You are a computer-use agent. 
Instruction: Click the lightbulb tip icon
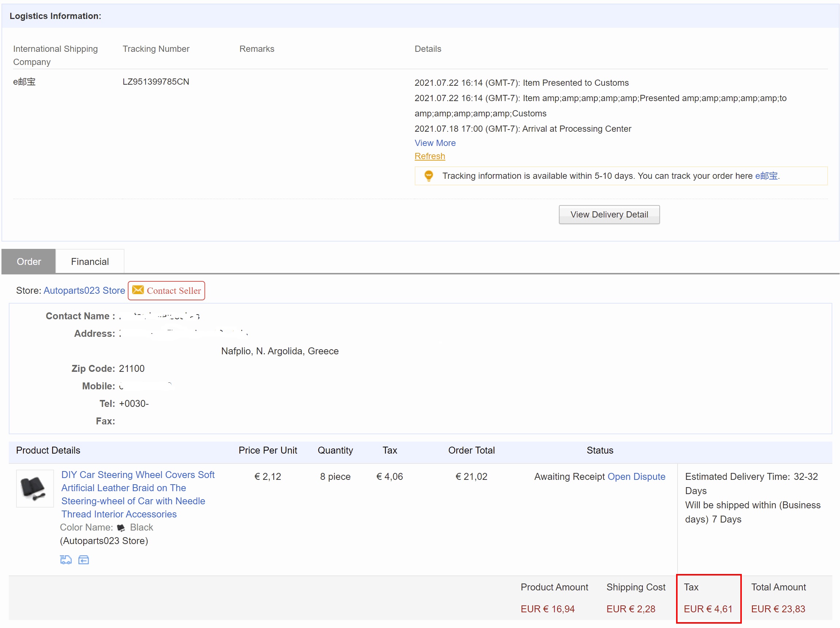[x=428, y=176]
